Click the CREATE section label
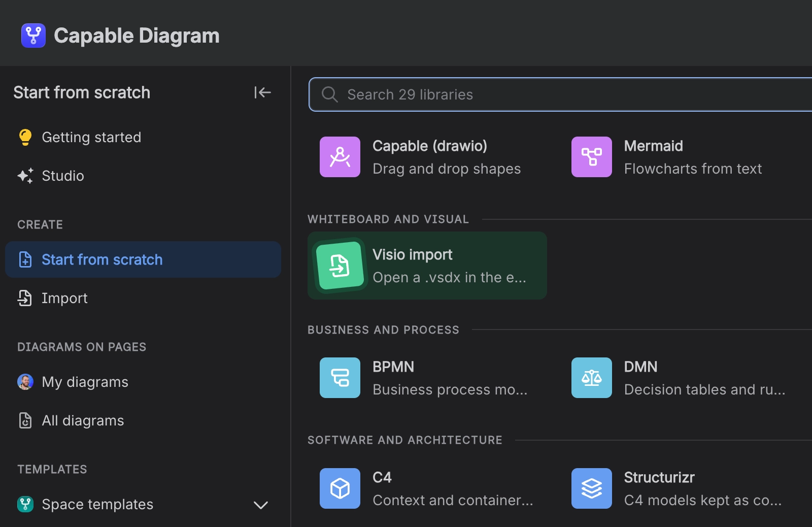 pyautogui.click(x=40, y=225)
